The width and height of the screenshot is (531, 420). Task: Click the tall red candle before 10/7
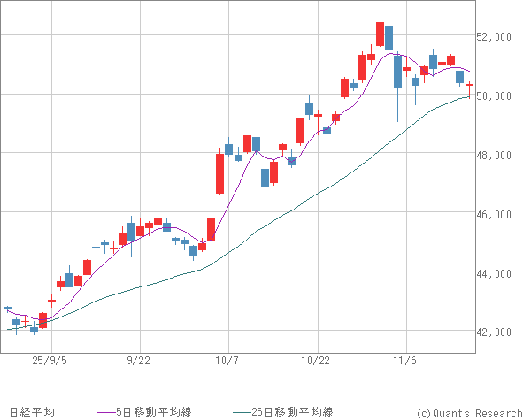coord(219,173)
